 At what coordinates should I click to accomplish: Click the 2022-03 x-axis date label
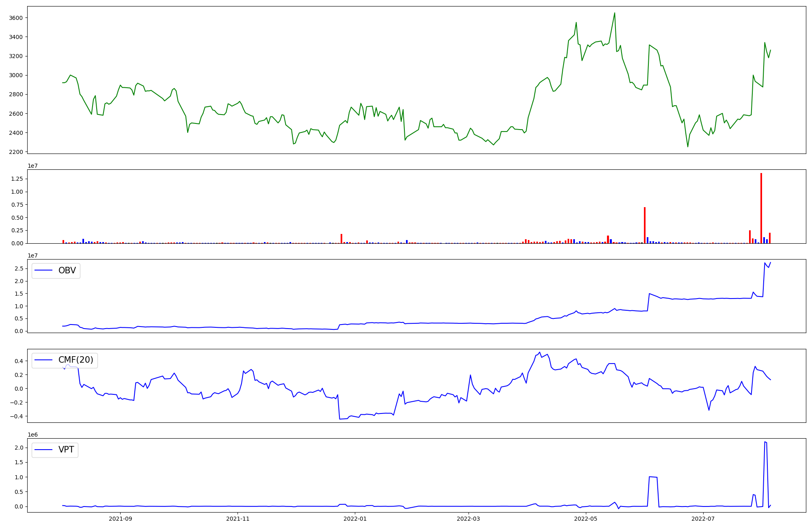click(469, 519)
